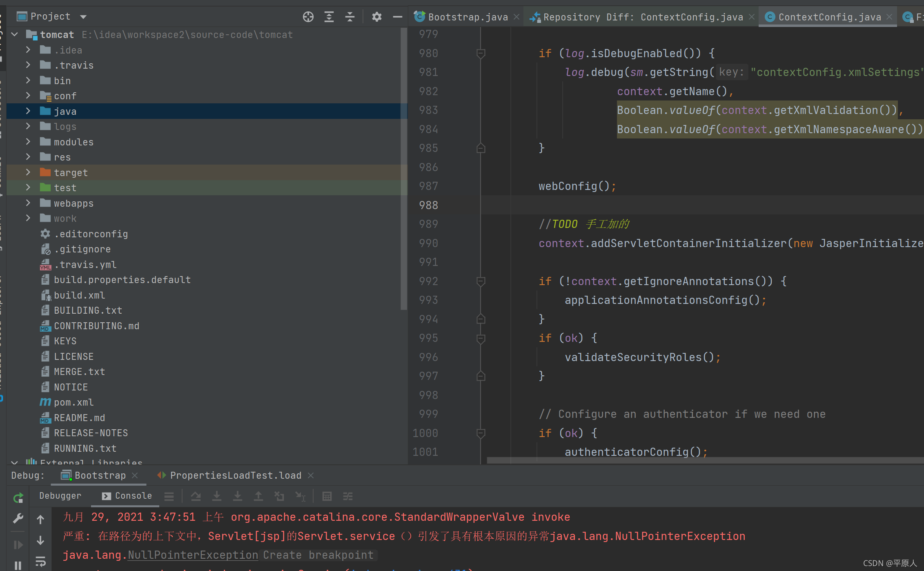Viewport: 924px width, 571px height.
Task: Toggle code folding marker at line 992
Action: click(481, 281)
